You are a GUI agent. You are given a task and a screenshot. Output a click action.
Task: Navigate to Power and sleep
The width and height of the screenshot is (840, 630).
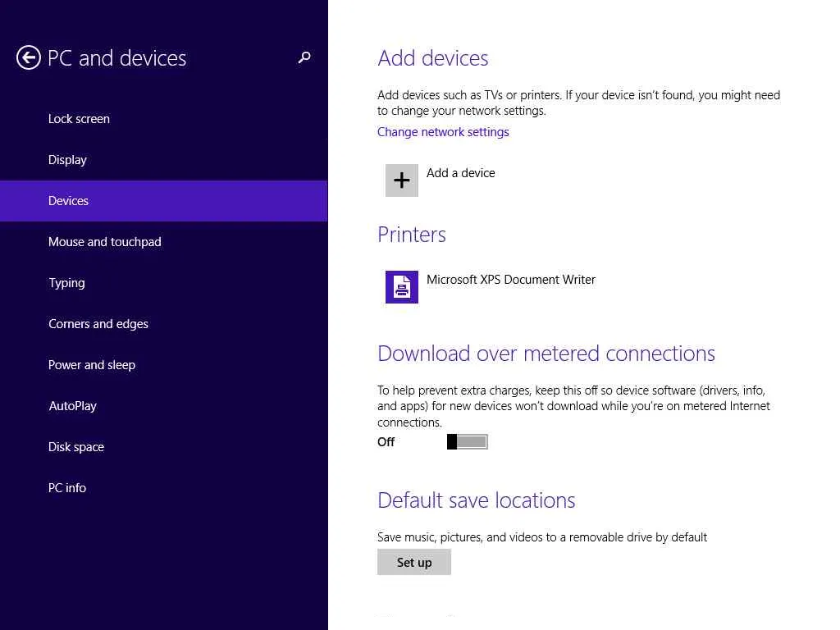point(92,365)
